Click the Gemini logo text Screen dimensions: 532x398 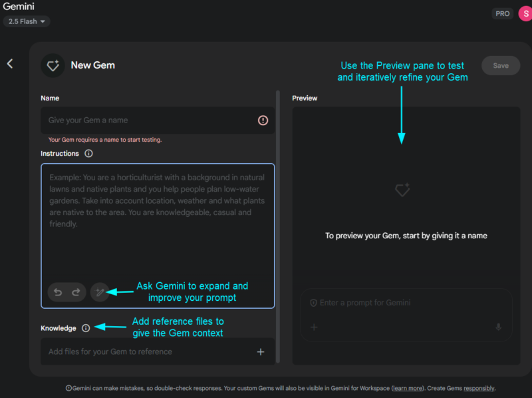click(19, 7)
